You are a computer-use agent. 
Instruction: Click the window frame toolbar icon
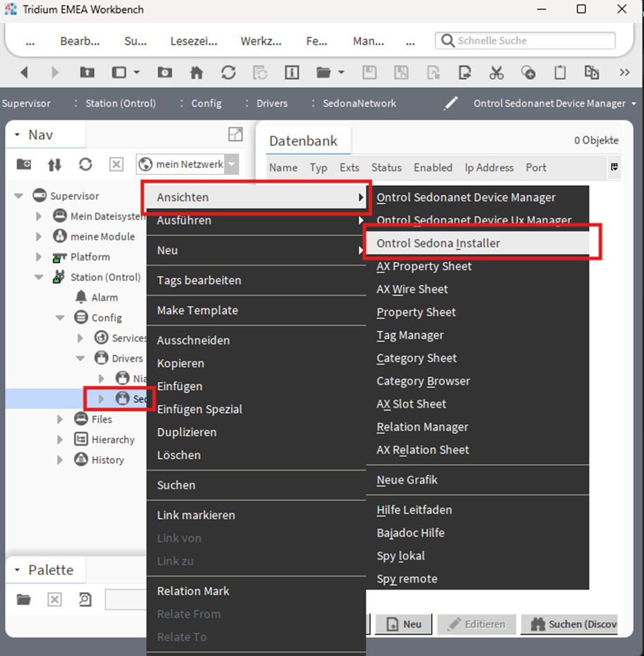[119, 73]
